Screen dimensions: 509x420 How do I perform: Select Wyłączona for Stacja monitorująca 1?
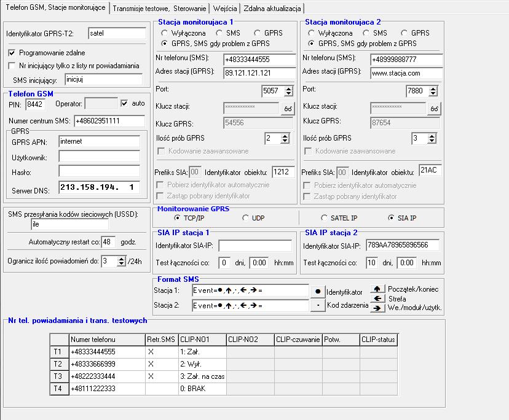click(x=165, y=33)
